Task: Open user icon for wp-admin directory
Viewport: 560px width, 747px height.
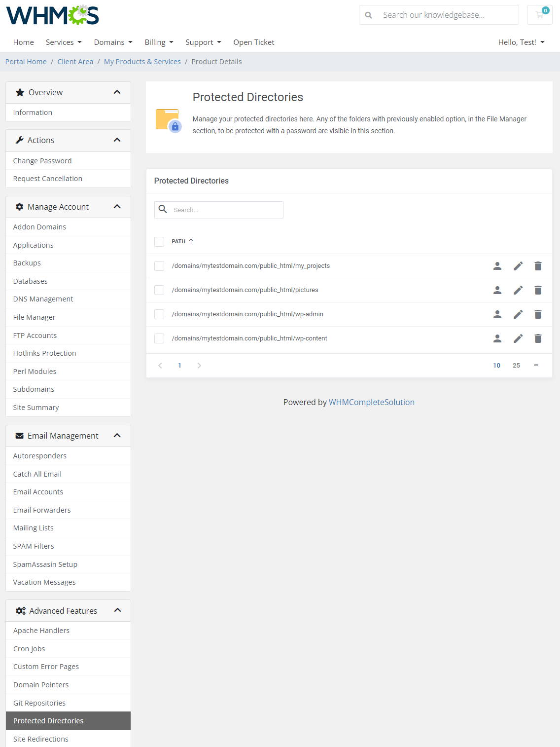Action: pyautogui.click(x=497, y=314)
